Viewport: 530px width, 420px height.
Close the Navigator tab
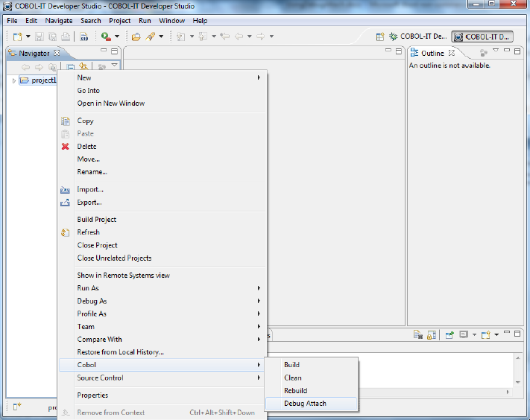click(x=57, y=53)
